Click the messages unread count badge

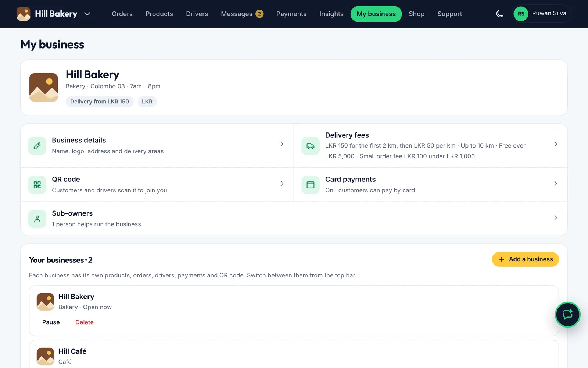click(x=259, y=14)
